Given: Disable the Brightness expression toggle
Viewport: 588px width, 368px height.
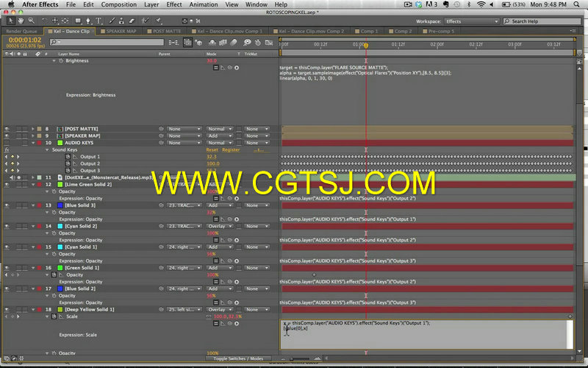Looking at the screenshot, I should [215, 68].
